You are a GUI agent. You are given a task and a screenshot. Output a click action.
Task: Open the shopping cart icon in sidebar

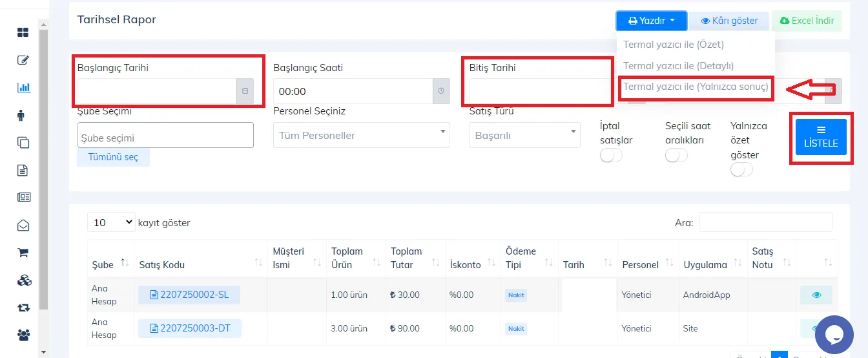[x=23, y=253]
